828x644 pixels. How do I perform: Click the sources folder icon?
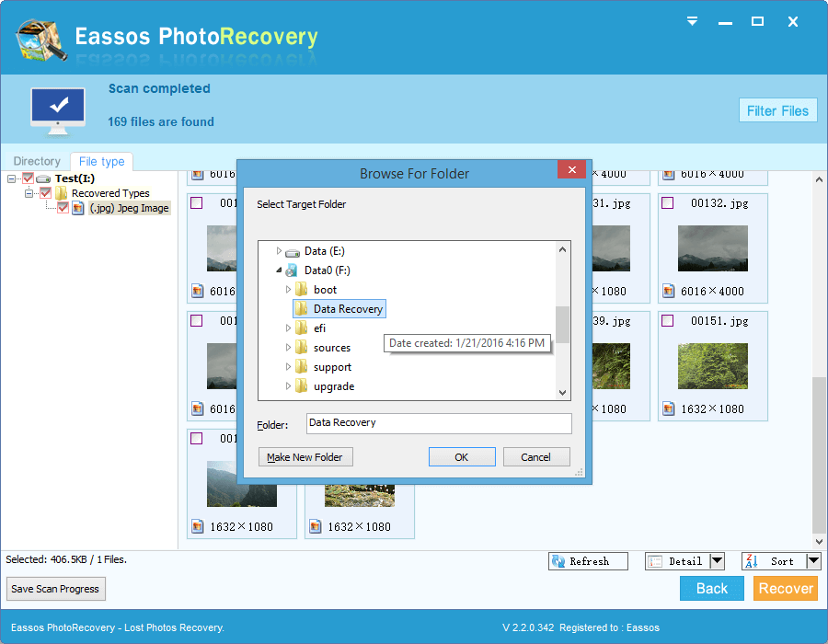pos(302,348)
